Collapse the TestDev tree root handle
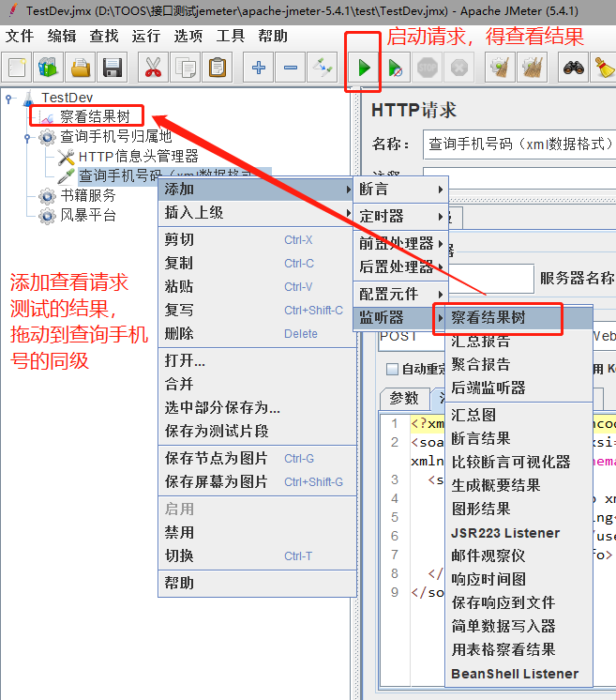This screenshot has width=616, height=700. [9, 98]
